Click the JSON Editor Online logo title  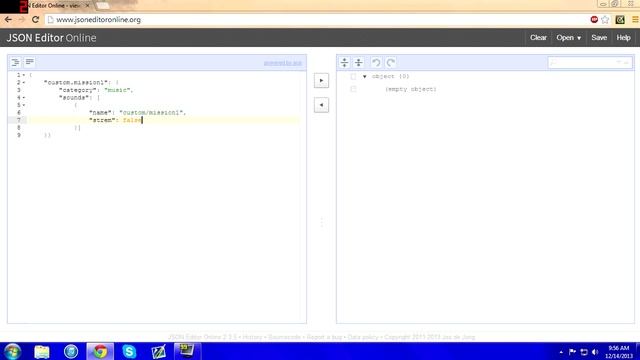coord(51,38)
